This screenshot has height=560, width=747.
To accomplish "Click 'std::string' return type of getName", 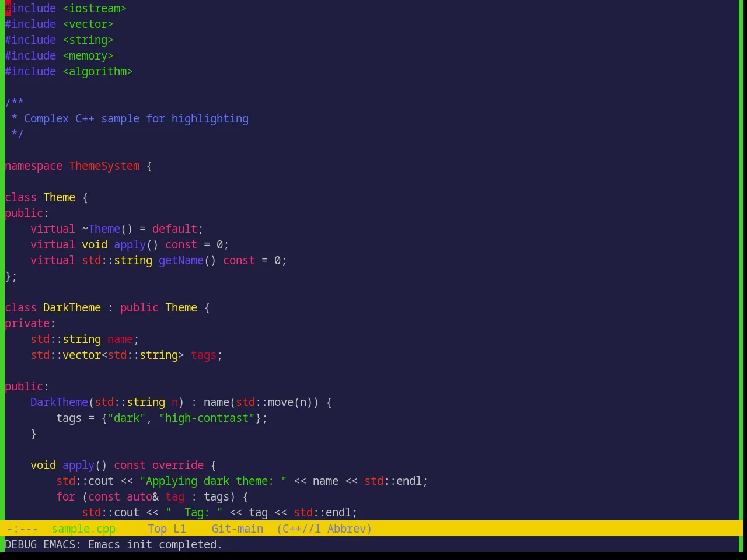I will [117, 260].
